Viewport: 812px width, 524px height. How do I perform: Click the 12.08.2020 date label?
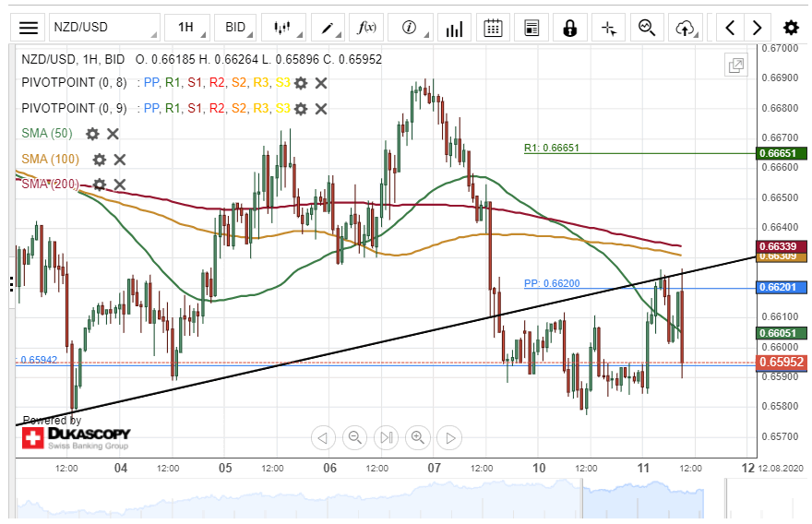[781, 469]
